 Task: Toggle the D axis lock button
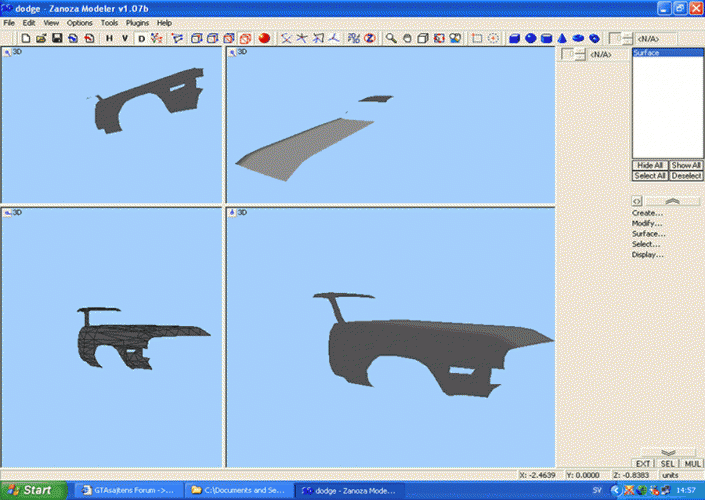(x=141, y=38)
